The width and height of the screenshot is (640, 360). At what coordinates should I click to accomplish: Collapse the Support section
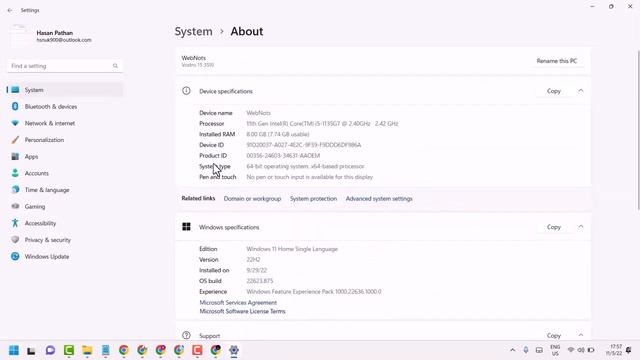click(x=581, y=335)
